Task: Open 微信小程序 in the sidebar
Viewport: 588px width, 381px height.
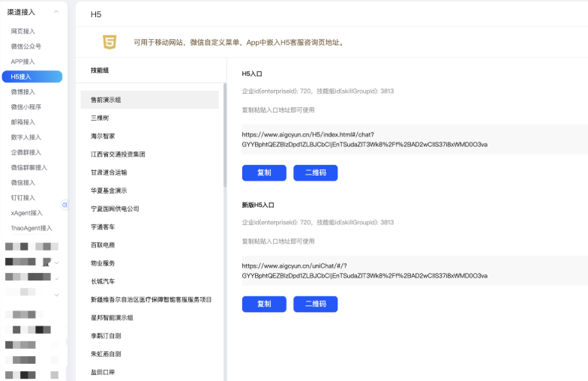Action: click(x=25, y=107)
